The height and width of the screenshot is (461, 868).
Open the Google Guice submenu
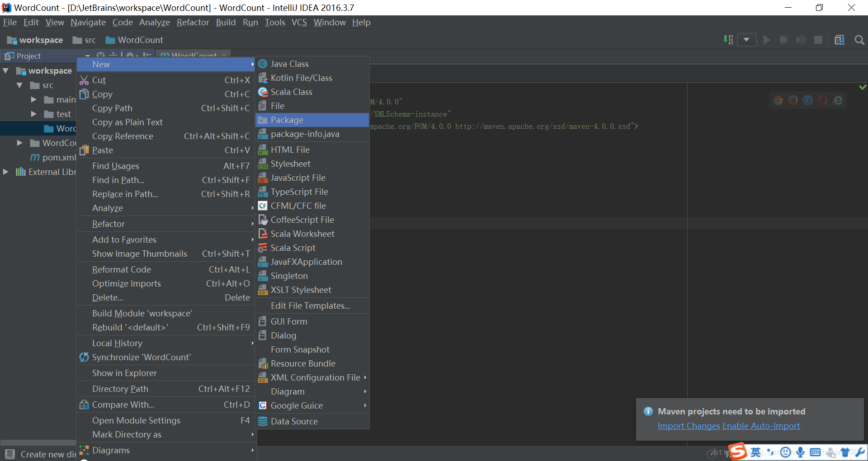coord(312,406)
